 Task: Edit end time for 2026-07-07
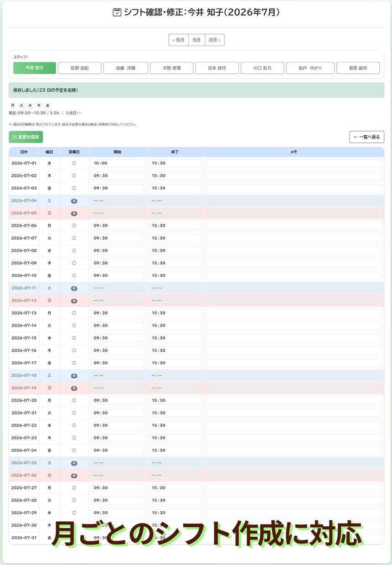point(175,238)
